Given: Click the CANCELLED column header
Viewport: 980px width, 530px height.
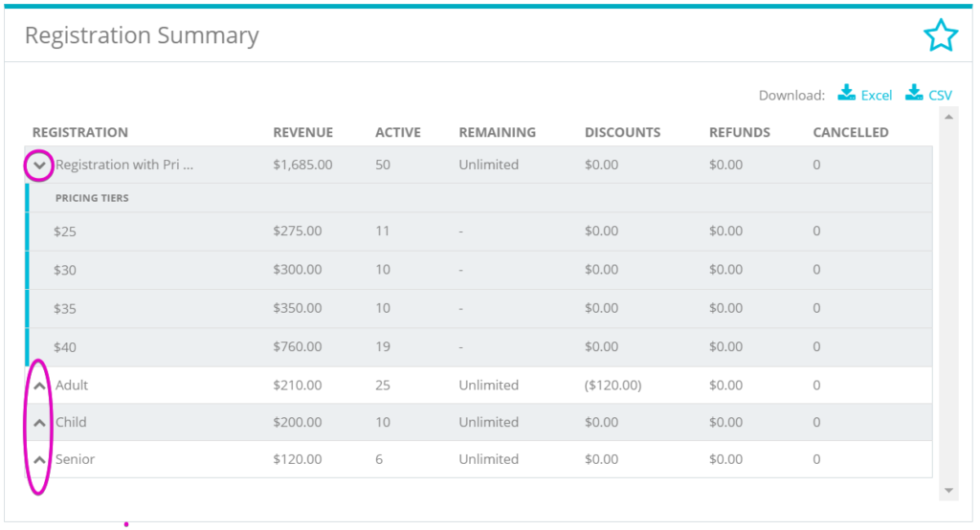Looking at the screenshot, I should (851, 132).
